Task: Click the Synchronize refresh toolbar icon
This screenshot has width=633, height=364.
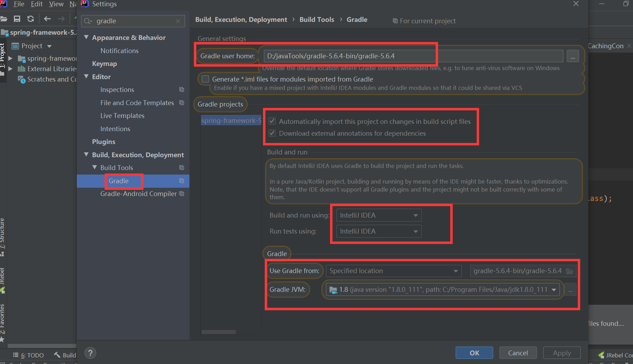Action: 31,19
